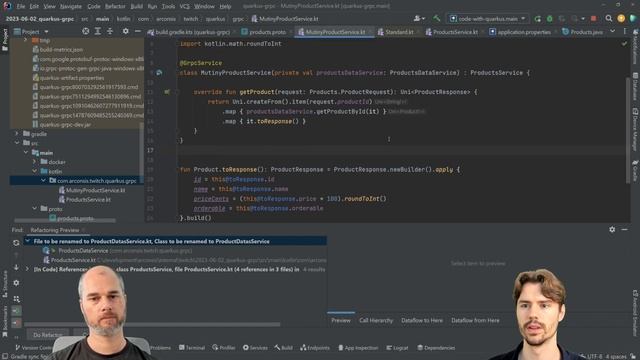
Task: Expand the docker folder
Action: 35,162
